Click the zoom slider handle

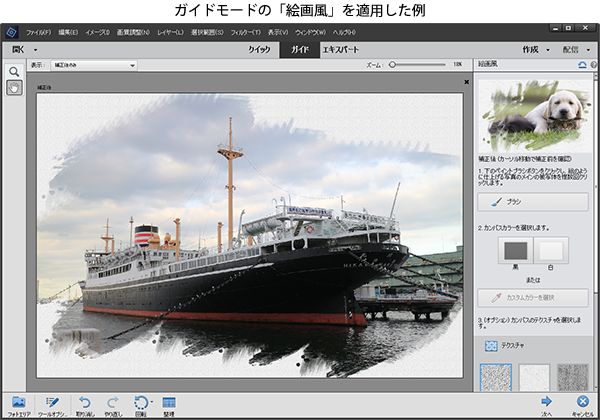(392, 65)
